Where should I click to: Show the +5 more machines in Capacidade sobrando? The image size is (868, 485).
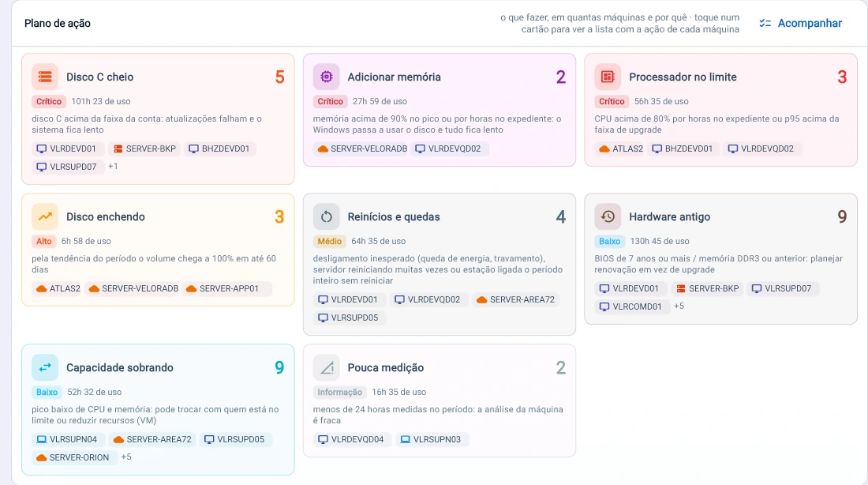click(126, 457)
